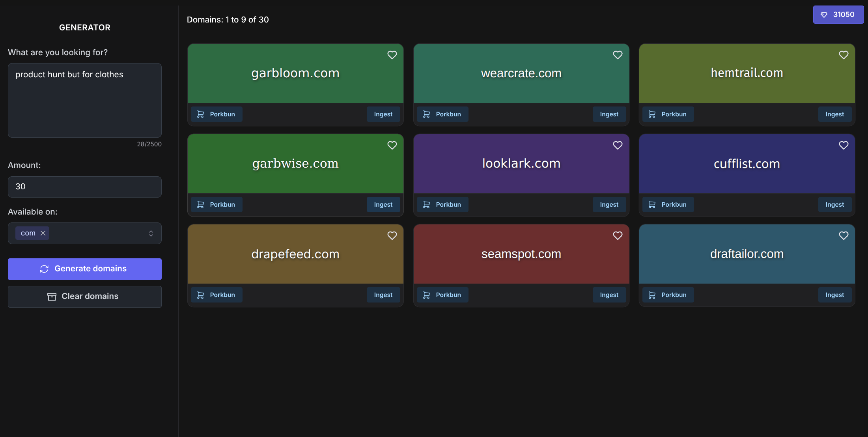
Task: Remove the com tag from Available on
Action: click(43, 233)
